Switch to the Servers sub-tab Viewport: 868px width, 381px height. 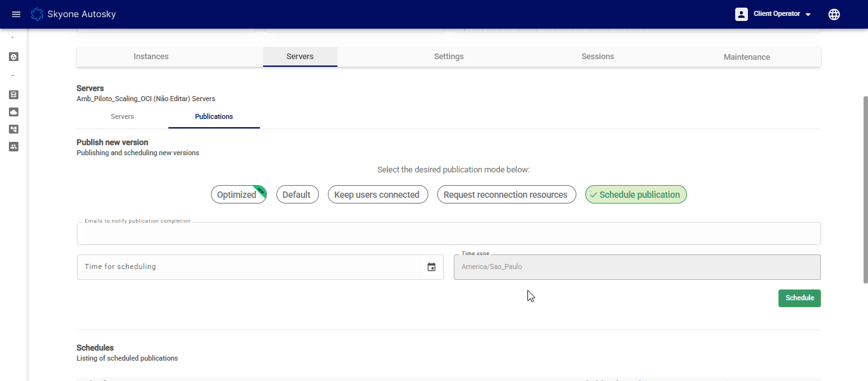(122, 117)
